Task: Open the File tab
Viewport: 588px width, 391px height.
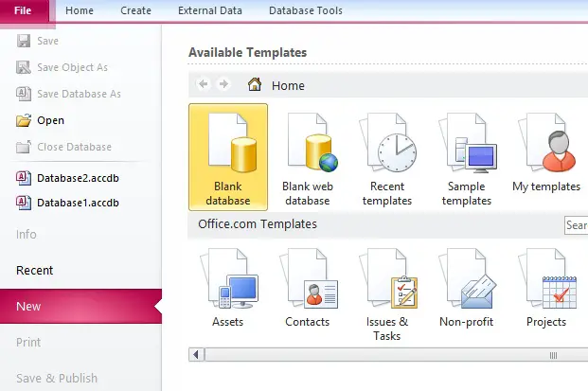Action: (25, 10)
